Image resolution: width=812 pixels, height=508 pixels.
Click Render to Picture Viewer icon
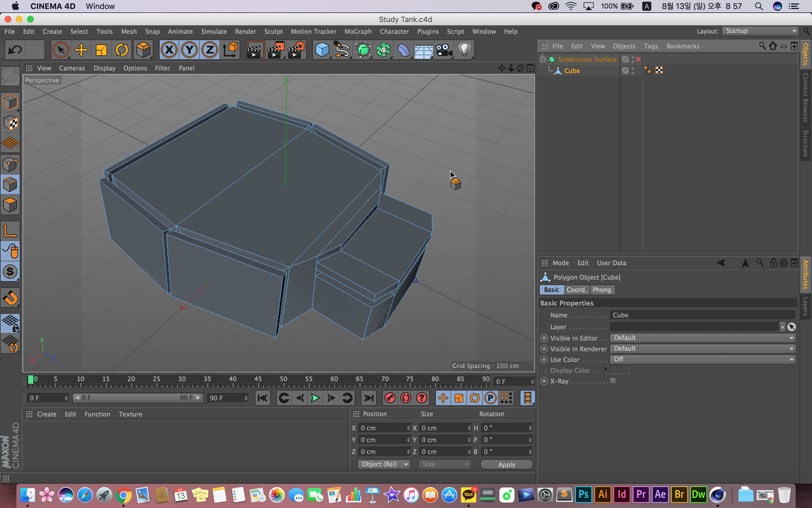pos(275,50)
